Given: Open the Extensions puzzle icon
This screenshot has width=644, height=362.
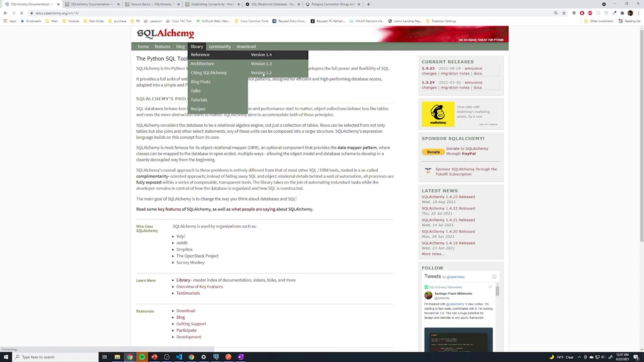Looking at the screenshot, I should [x=622, y=13].
